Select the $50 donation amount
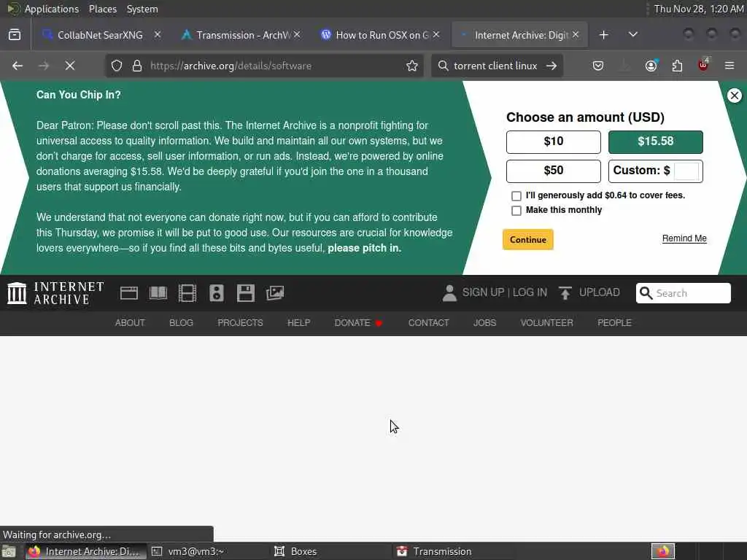Screen dimensions: 747x560 (x=554, y=171)
